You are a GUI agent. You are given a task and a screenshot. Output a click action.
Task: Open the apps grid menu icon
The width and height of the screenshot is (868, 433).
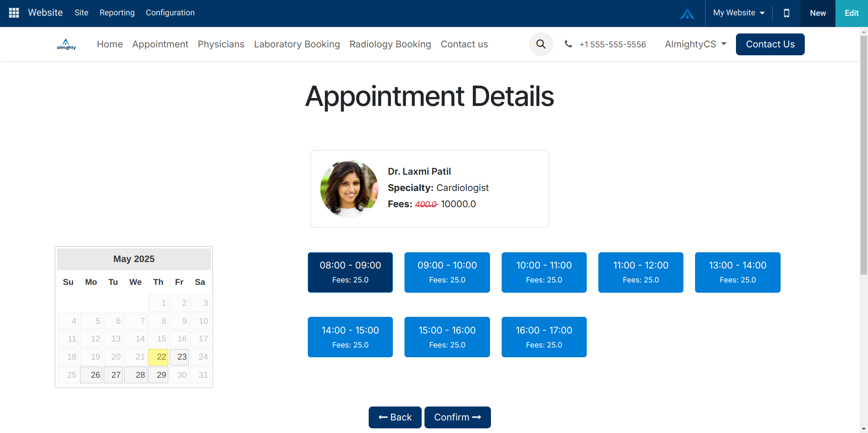(x=14, y=13)
